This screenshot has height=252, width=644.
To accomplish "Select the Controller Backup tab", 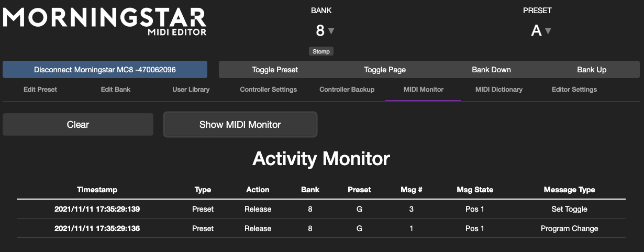I will pyautogui.click(x=347, y=90).
